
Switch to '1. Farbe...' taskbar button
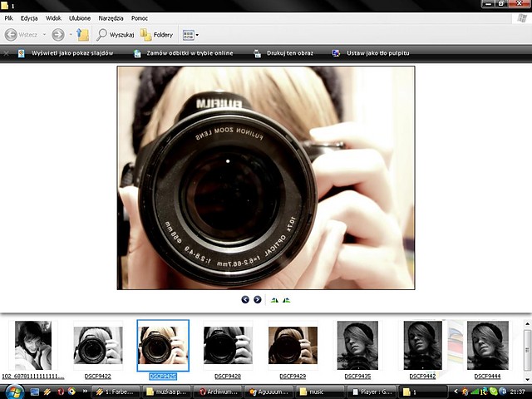116,392
